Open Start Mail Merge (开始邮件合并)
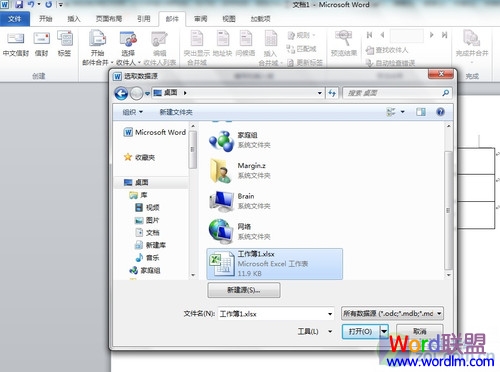Screen dimensions: 500x372 click(97, 47)
